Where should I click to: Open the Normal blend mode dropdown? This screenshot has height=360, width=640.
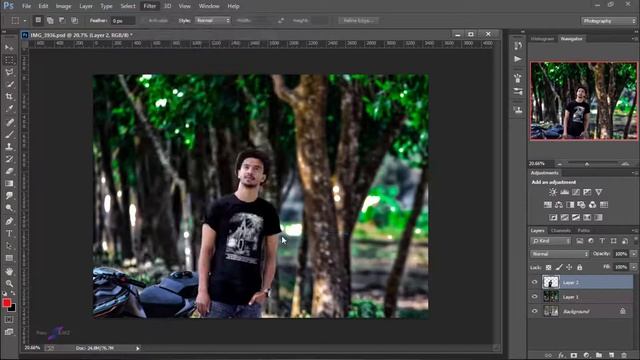(x=560, y=254)
